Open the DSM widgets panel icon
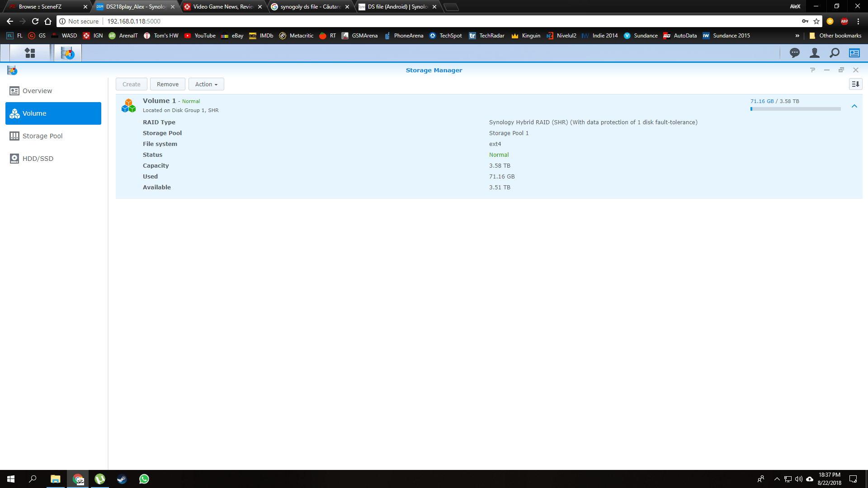 point(854,53)
